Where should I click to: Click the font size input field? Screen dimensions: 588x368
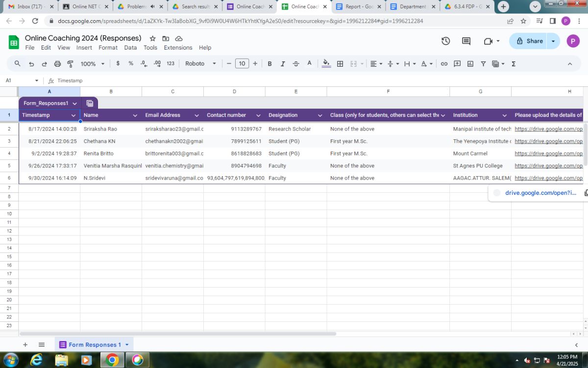click(x=242, y=64)
